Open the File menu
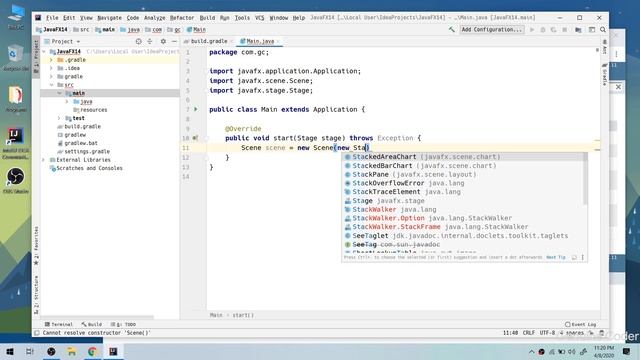The width and height of the screenshot is (640, 360). tap(52, 18)
